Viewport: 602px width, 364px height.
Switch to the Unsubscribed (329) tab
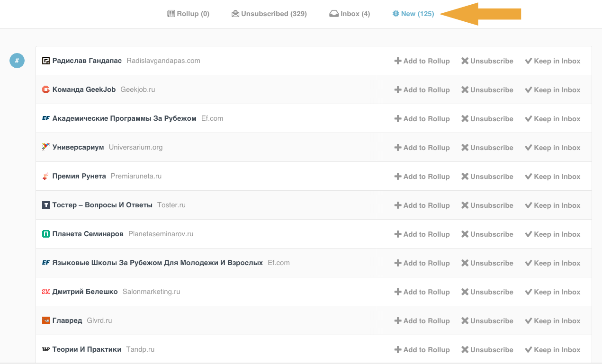269,14
